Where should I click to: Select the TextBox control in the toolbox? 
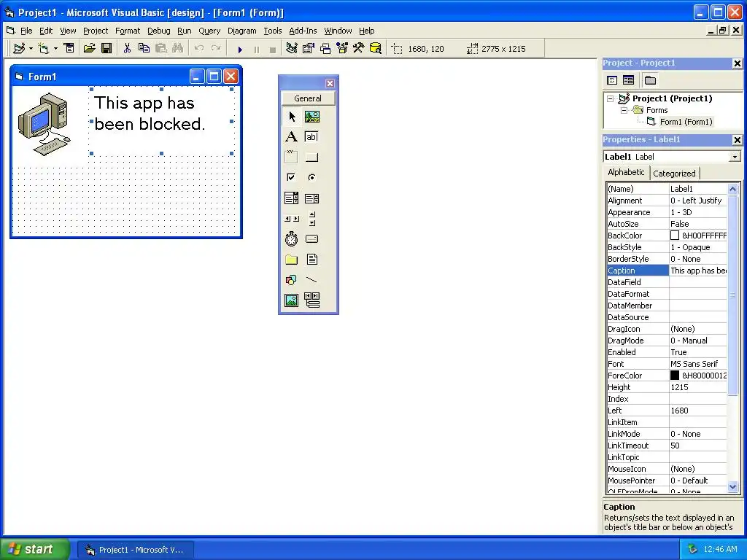pos(312,137)
